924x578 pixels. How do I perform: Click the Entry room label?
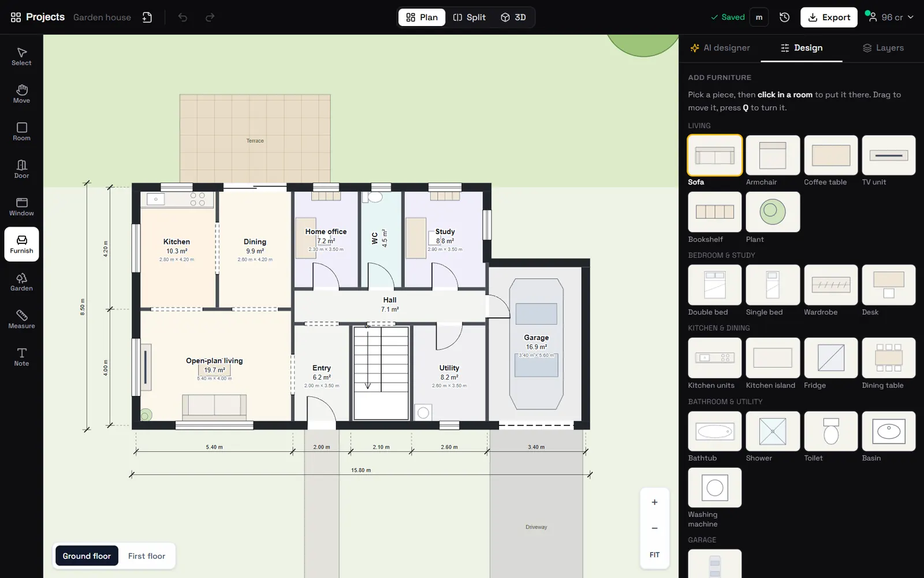pyautogui.click(x=322, y=368)
